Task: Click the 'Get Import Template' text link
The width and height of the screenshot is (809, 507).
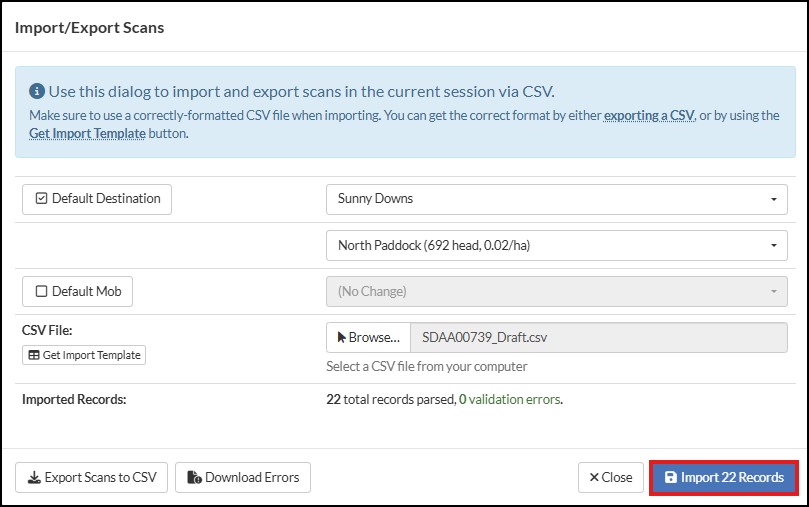Action: pyautogui.click(x=87, y=133)
